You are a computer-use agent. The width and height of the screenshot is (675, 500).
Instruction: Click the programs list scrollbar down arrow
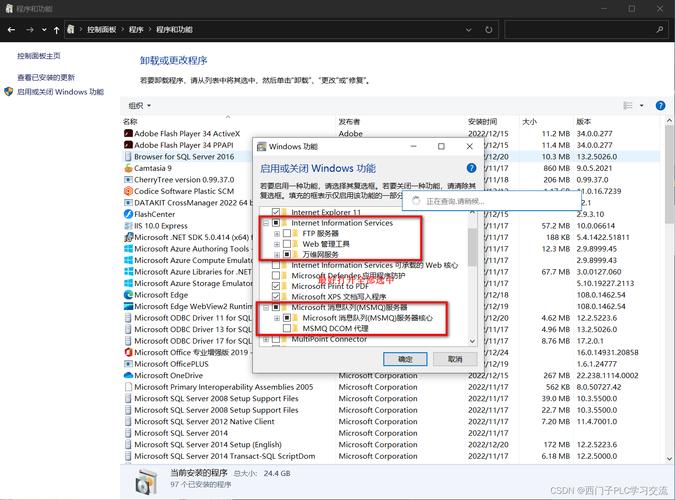[x=669, y=458]
